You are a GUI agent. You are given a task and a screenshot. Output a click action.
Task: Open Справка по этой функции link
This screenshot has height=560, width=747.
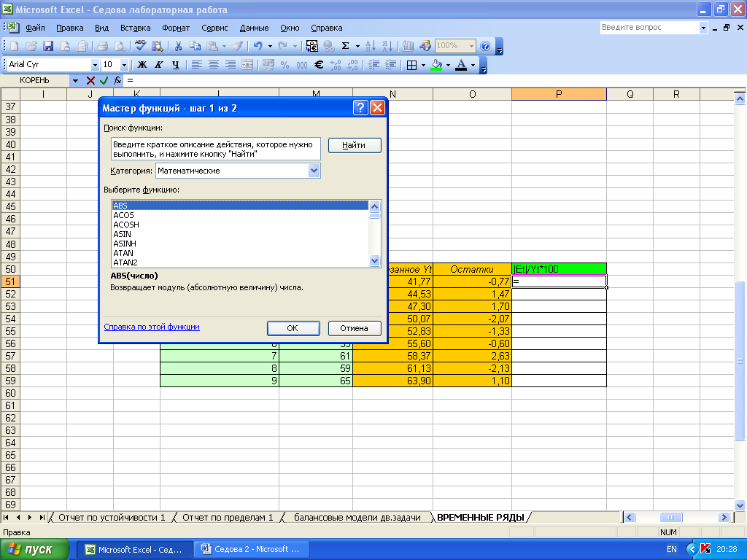coord(152,327)
